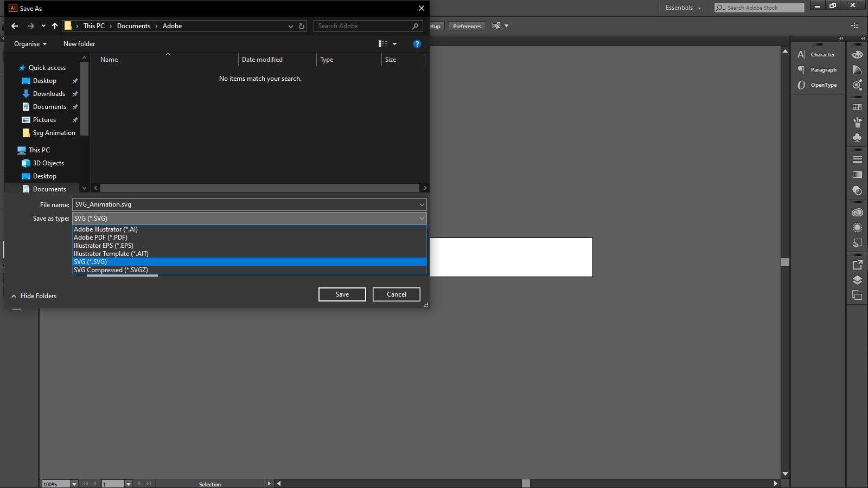Viewport: 868px width, 488px height.
Task: Select Illustrator Template (*.AIT) format
Action: point(250,254)
